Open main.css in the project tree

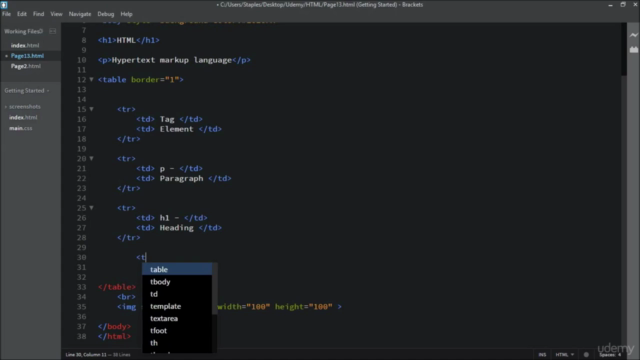pos(20,128)
